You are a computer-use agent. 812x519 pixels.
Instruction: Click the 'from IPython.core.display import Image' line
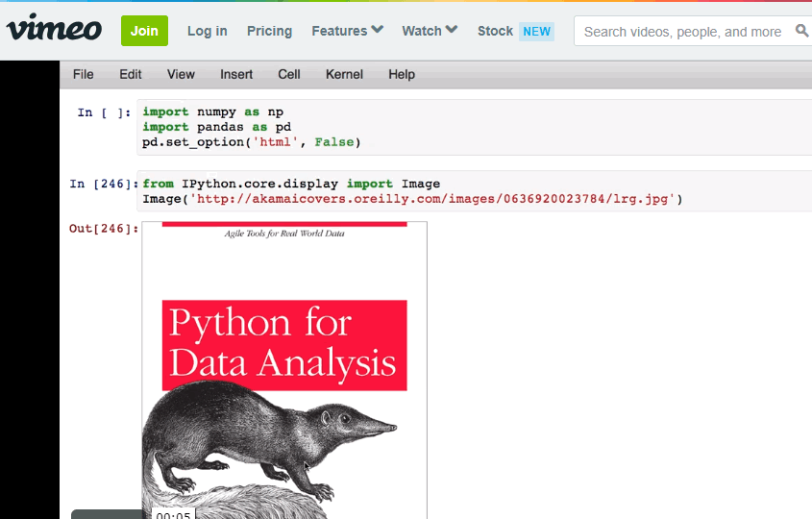point(291,184)
